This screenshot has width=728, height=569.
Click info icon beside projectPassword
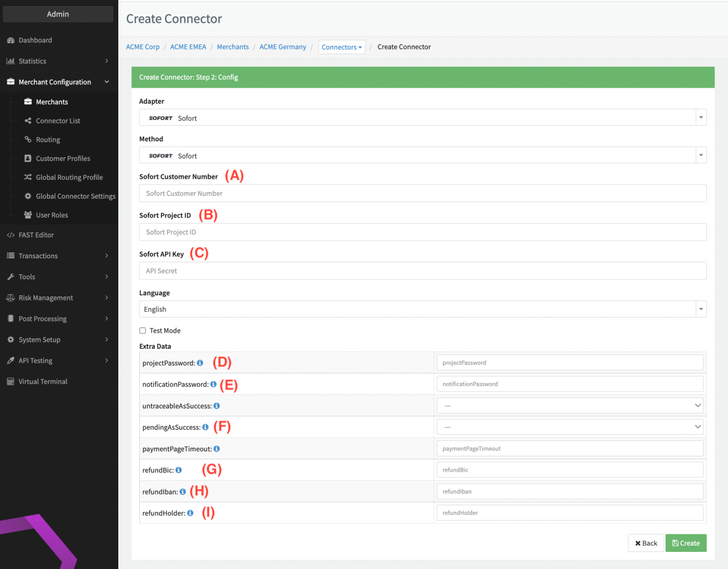click(x=200, y=363)
